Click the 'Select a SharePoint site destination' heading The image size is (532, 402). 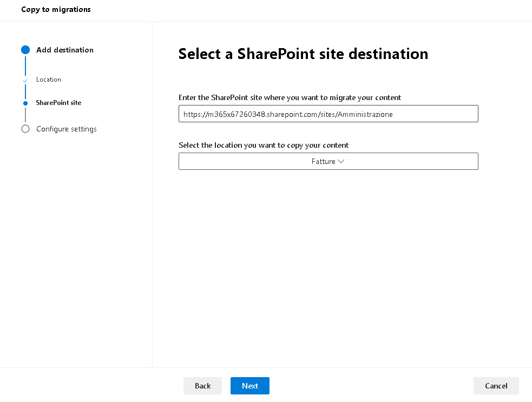click(x=303, y=54)
